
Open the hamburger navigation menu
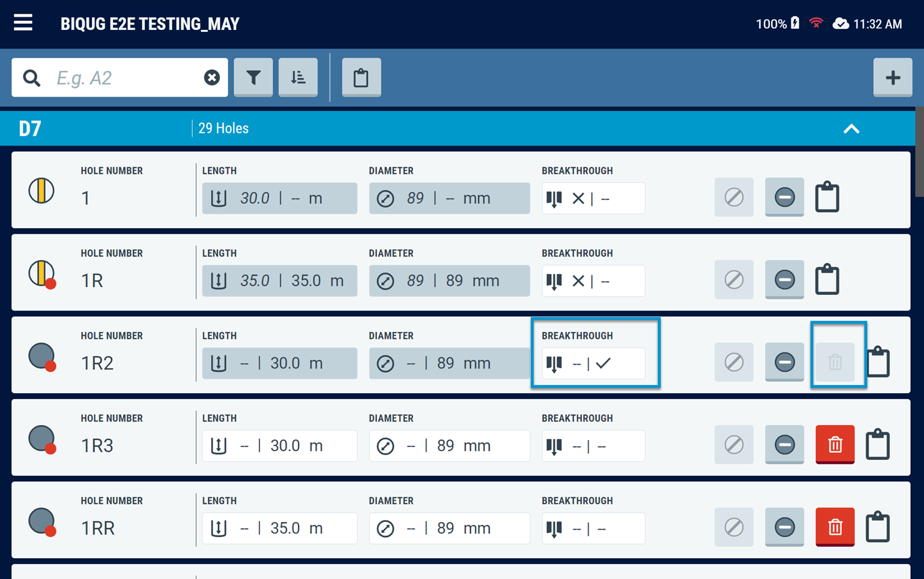click(x=23, y=23)
